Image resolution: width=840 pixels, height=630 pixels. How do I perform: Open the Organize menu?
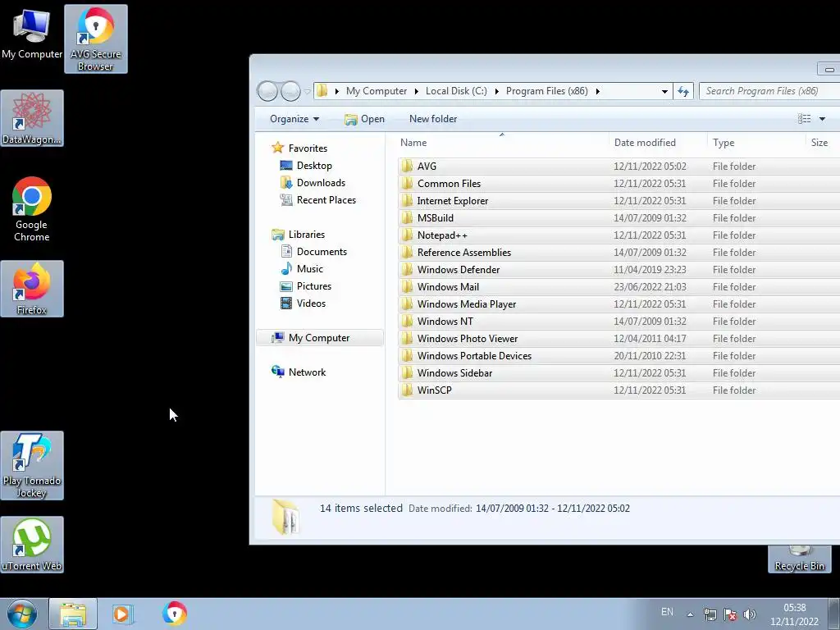294,119
